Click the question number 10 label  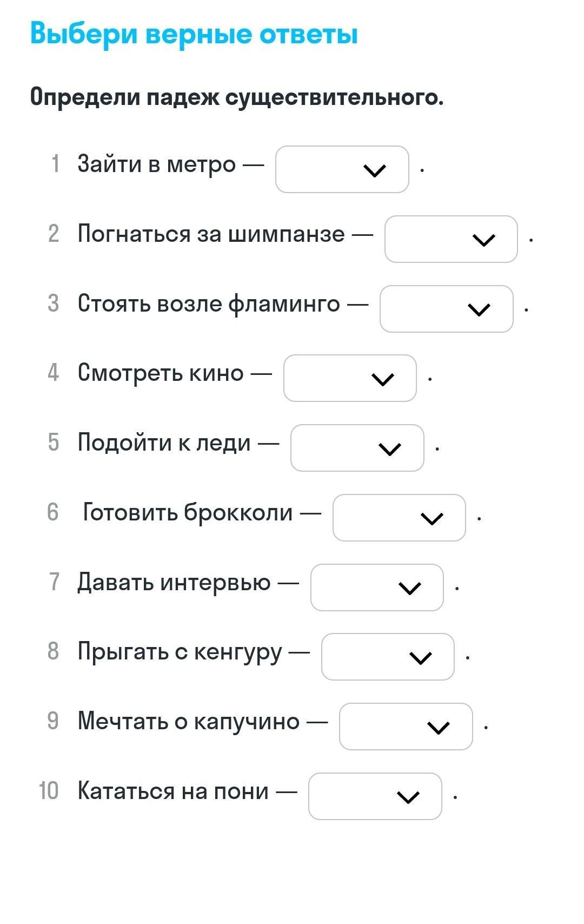point(48,791)
